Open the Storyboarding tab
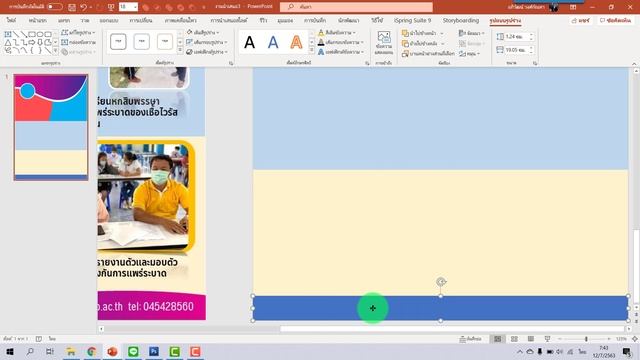The width and height of the screenshot is (640, 360). 461,20
